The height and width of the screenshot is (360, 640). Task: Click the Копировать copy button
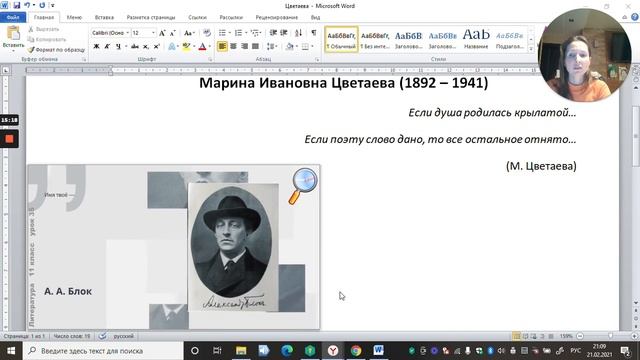[x=47, y=40]
